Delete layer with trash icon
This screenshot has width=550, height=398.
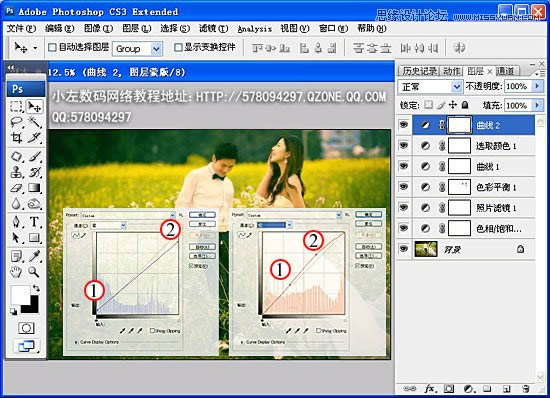coord(525,388)
